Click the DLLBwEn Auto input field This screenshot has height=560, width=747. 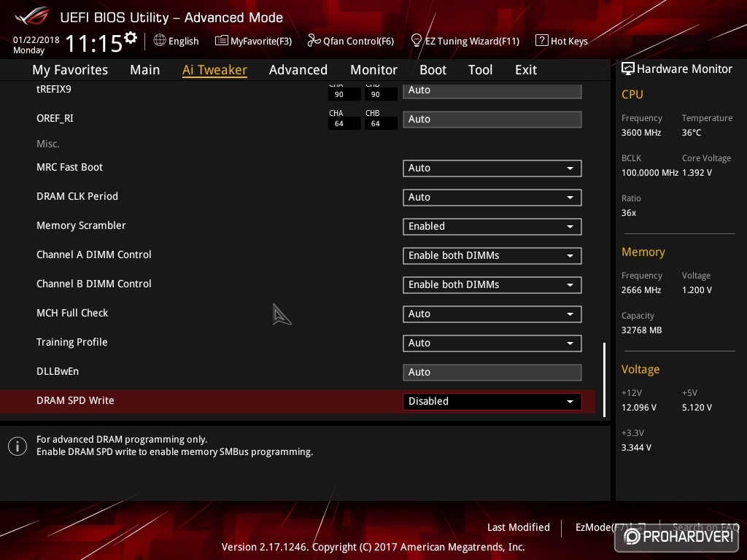pyautogui.click(x=492, y=373)
